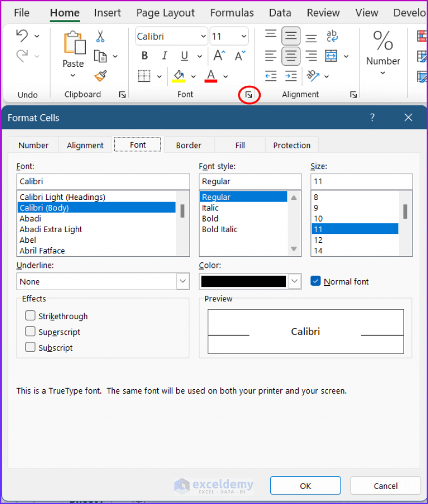Open the Clipboard group dialog launcher
Screen dimensions: 428x504
pyautogui.click(x=122, y=95)
